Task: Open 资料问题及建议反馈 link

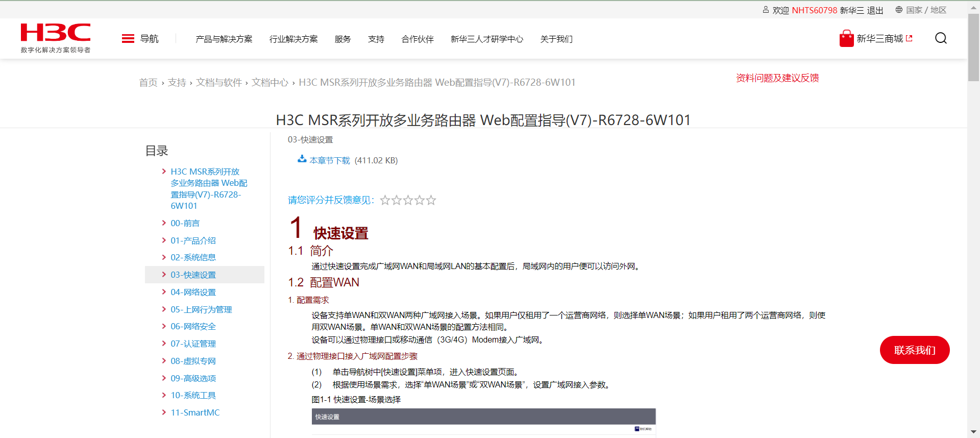Action: click(777, 78)
